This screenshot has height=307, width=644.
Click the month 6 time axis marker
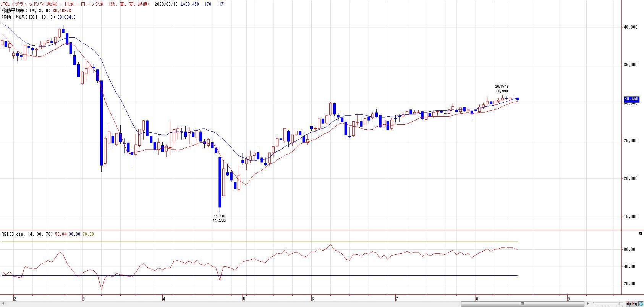[312, 299]
